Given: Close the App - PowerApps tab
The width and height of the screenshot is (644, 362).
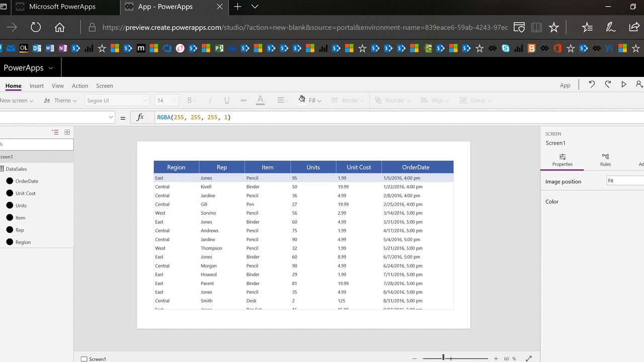Looking at the screenshot, I should coord(220,7).
